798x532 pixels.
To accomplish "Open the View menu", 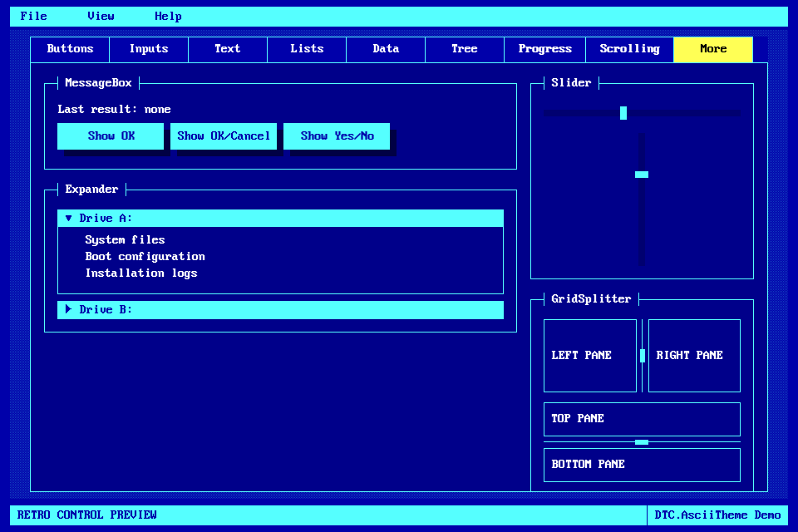I will (x=101, y=17).
